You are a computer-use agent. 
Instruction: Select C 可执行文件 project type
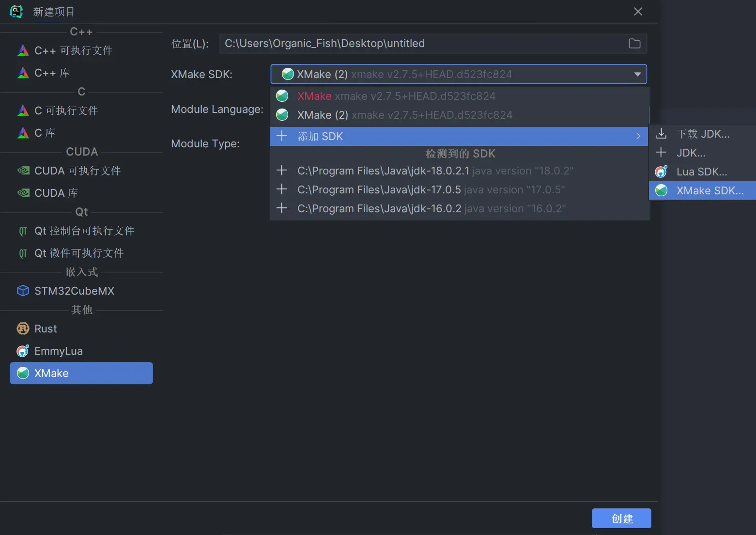[81, 110]
